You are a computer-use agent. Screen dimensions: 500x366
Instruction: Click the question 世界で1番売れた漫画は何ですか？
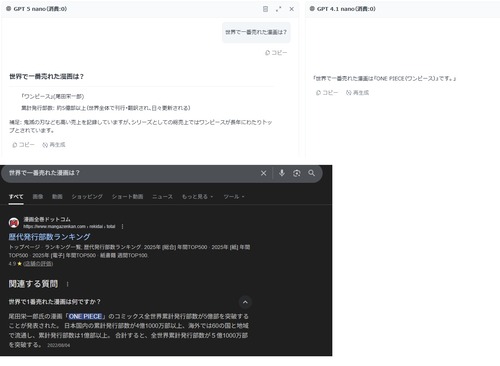[55, 302]
